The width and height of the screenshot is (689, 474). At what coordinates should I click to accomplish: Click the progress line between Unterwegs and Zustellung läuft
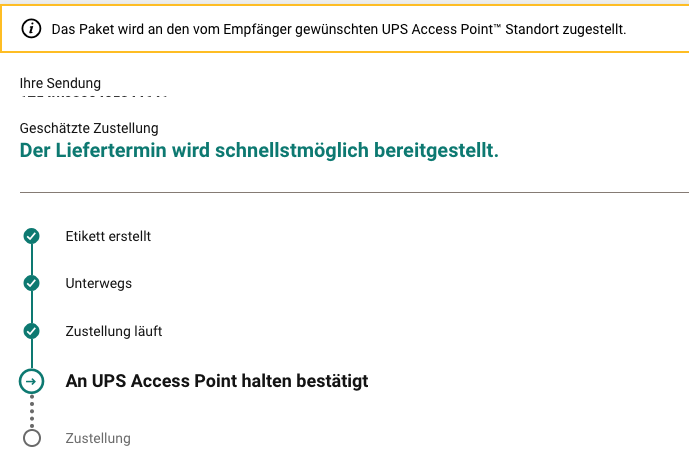coord(32,307)
